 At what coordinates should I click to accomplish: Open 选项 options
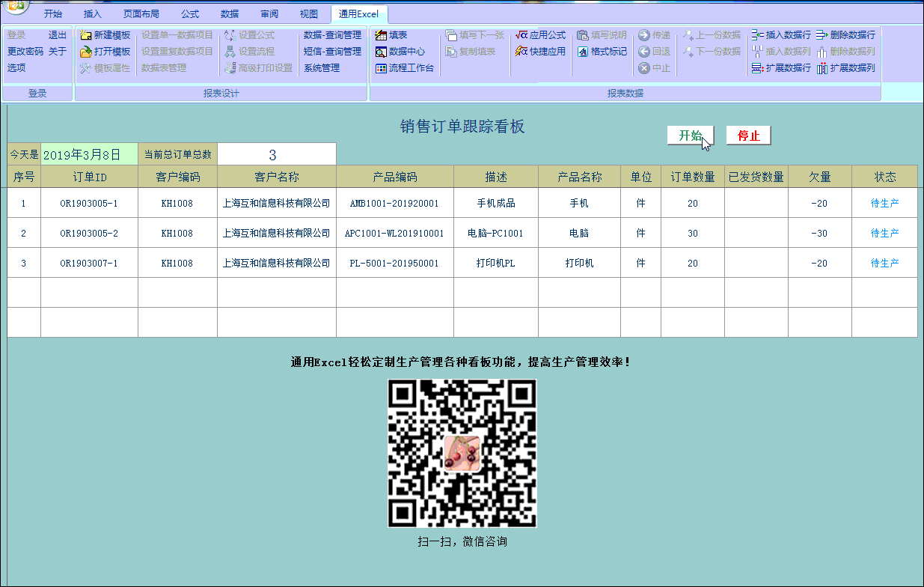[16, 68]
